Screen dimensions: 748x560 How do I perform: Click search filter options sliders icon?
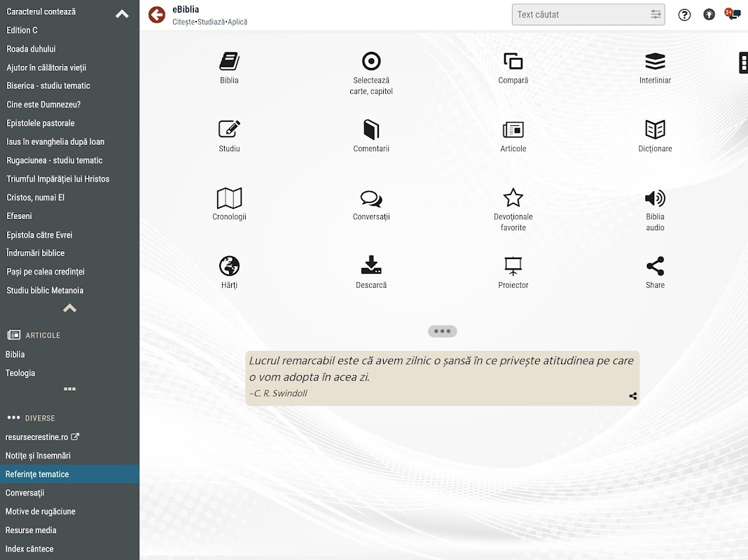tap(656, 14)
